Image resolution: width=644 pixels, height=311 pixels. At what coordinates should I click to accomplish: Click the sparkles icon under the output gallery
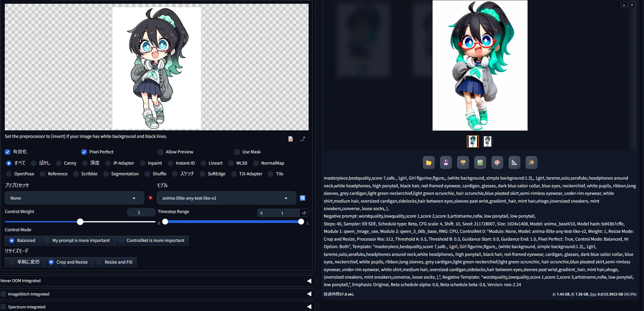[x=531, y=163]
